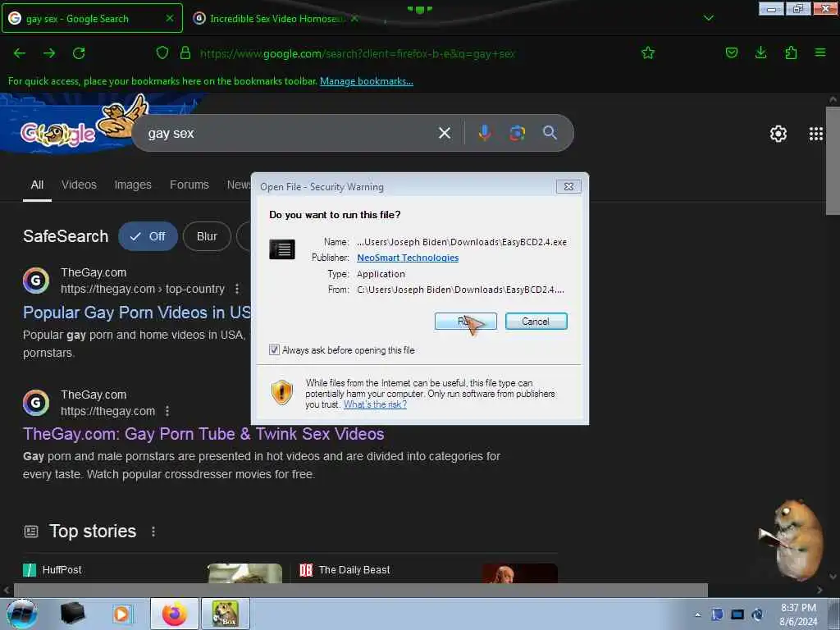Click the taskbar clock showing 8:37 PM
Image resolution: width=840 pixels, height=630 pixels.
point(798,614)
